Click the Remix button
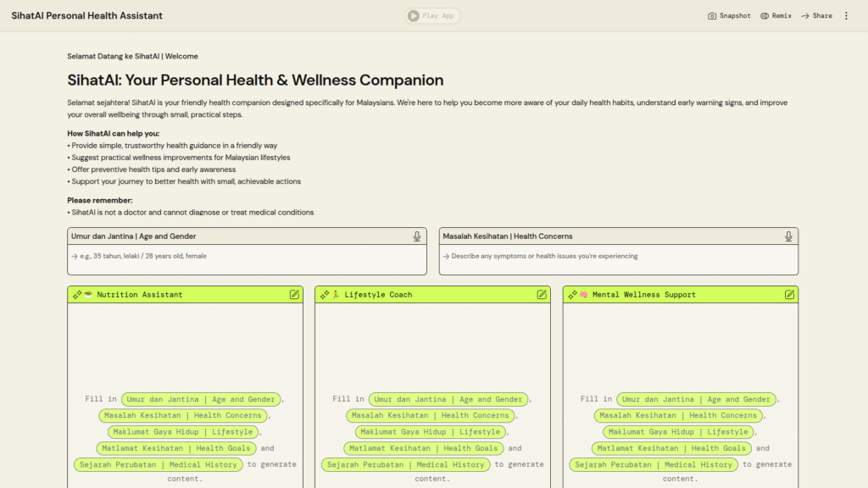 coord(776,15)
